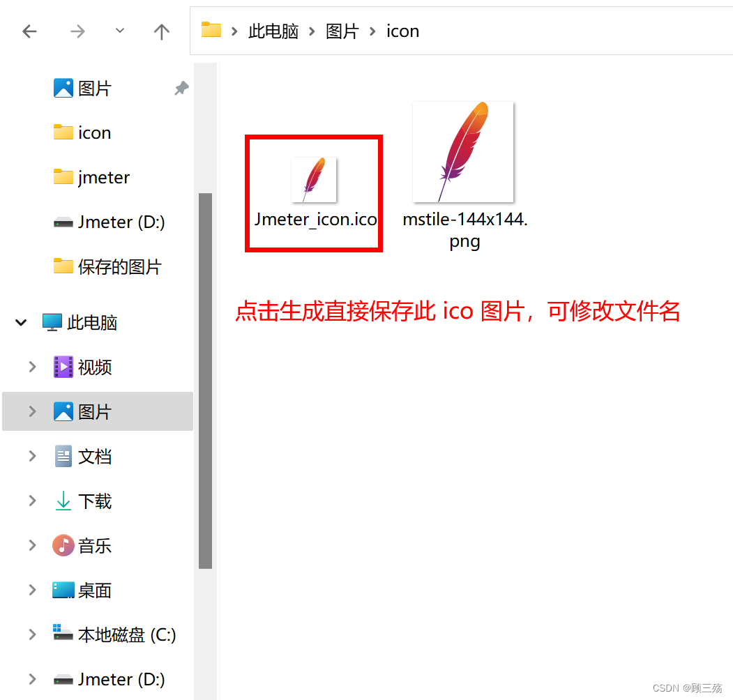Image resolution: width=733 pixels, height=700 pixels.
Task: Collapse the 此电脑 tree node
Action: 20,322
